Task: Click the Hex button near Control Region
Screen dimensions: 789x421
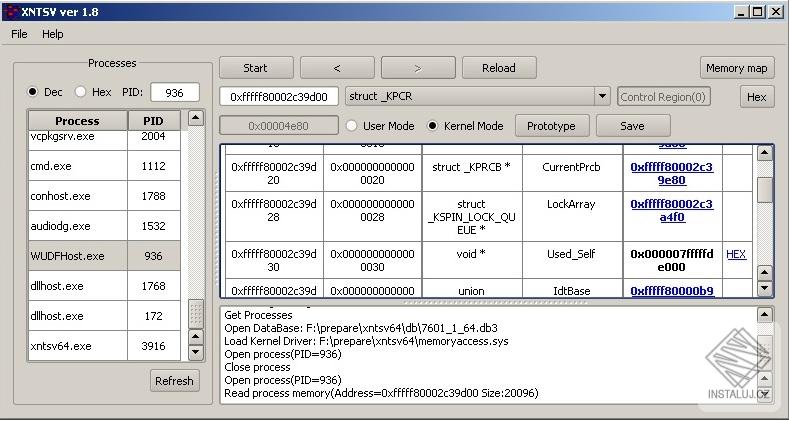Action: tap(756, 97)
